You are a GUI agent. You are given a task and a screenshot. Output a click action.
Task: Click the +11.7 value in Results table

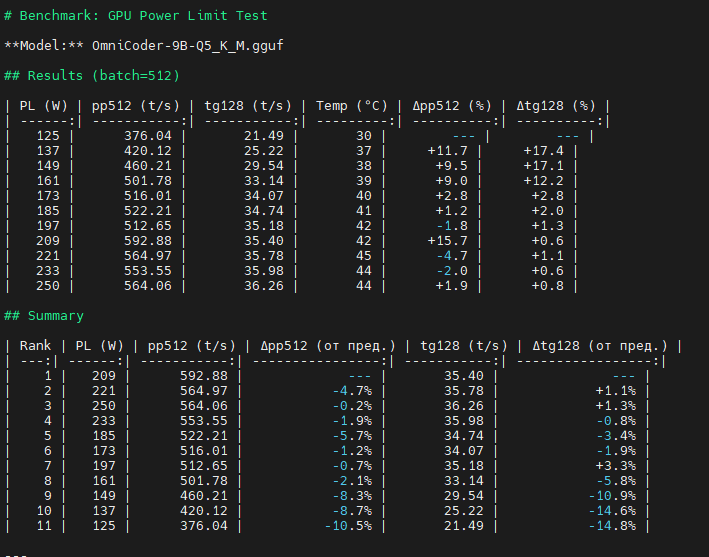click(448, 151)
